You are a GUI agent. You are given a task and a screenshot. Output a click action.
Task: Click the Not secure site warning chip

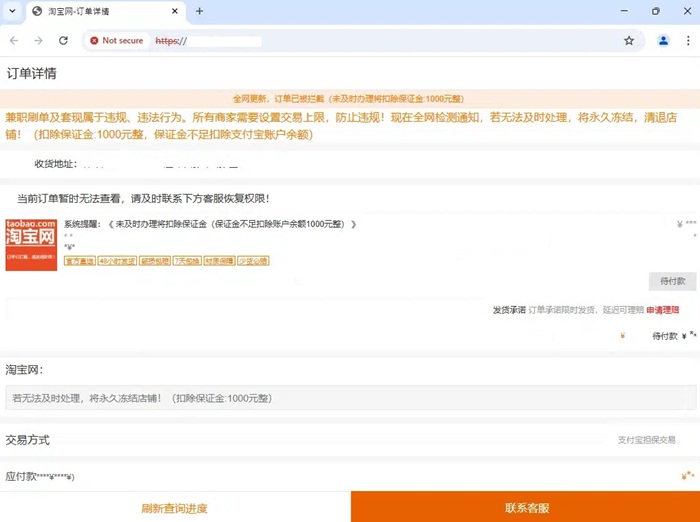117,41
